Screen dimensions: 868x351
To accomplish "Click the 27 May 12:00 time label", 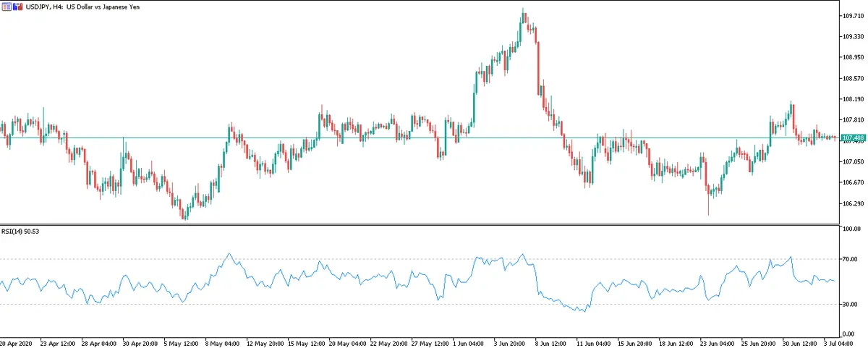I will point(429,344).
